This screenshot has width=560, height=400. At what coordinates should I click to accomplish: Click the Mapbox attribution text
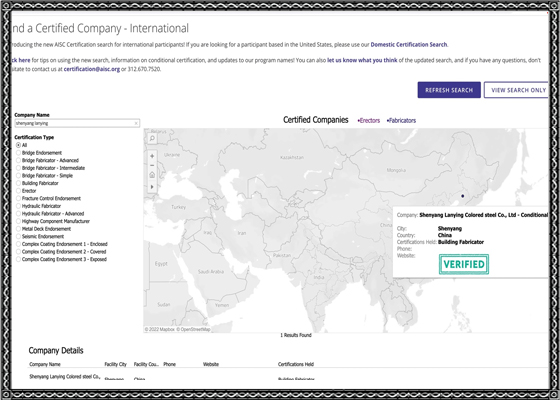pos(160,329)
